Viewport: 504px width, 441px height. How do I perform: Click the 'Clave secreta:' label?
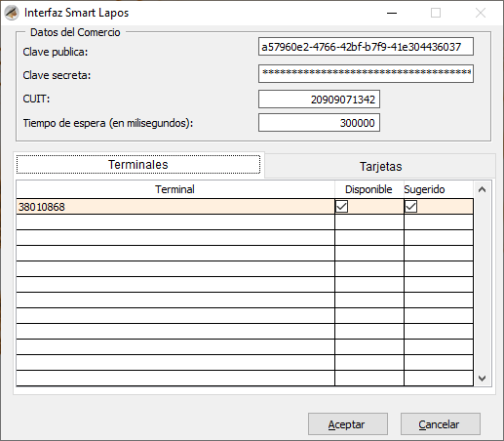pos(57,75)
